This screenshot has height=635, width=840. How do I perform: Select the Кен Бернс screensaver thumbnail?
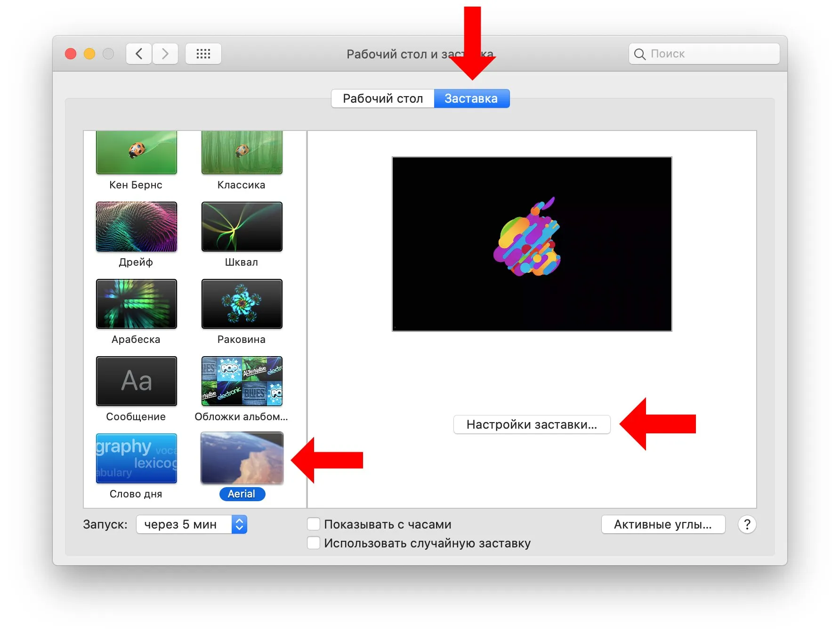pyautogui.click(x=137, y=152)
